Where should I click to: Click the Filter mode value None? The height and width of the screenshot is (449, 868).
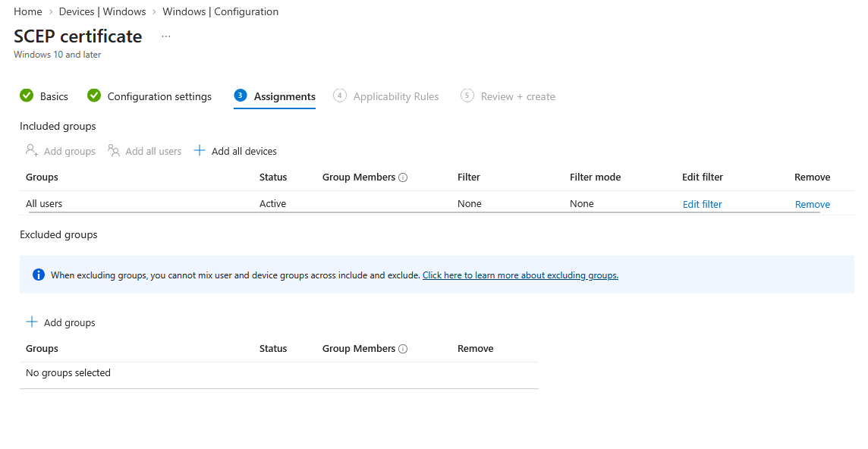tap(582, 204)
